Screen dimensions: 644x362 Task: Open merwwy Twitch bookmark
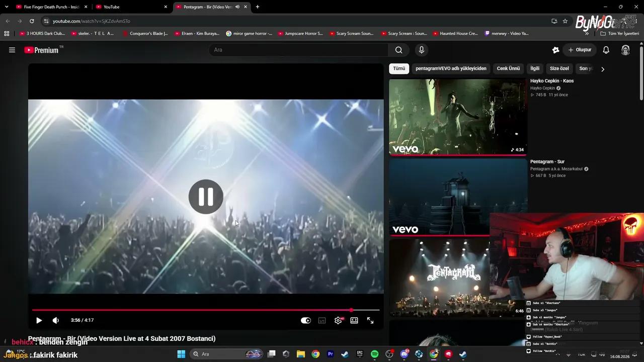click(507, 33)
